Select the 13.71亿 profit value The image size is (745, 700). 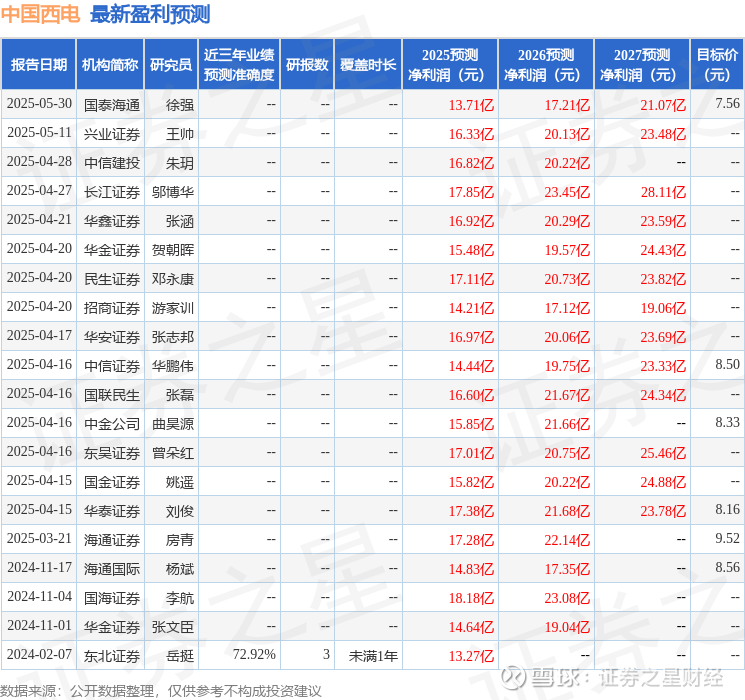(x=471, y=105)
